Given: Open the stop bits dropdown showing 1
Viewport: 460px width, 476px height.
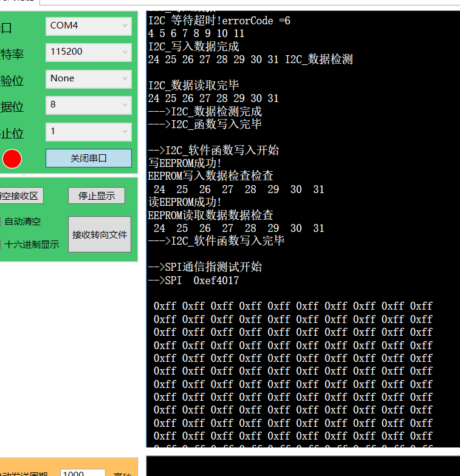Looking at the screenshot, I should coord(89,132).
